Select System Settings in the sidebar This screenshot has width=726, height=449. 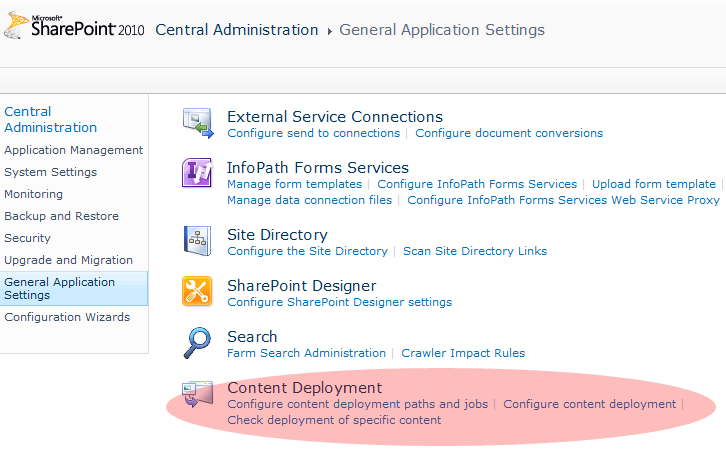51,172
